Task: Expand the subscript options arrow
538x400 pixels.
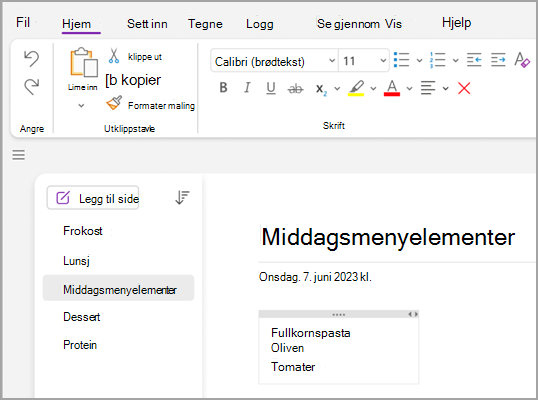Action: tap(337, 89)
